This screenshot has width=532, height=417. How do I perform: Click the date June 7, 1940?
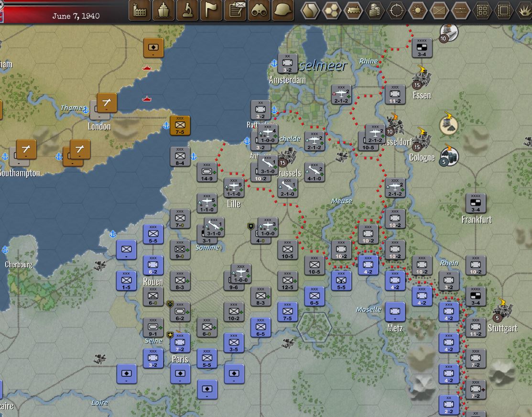(x=76, y=16)
